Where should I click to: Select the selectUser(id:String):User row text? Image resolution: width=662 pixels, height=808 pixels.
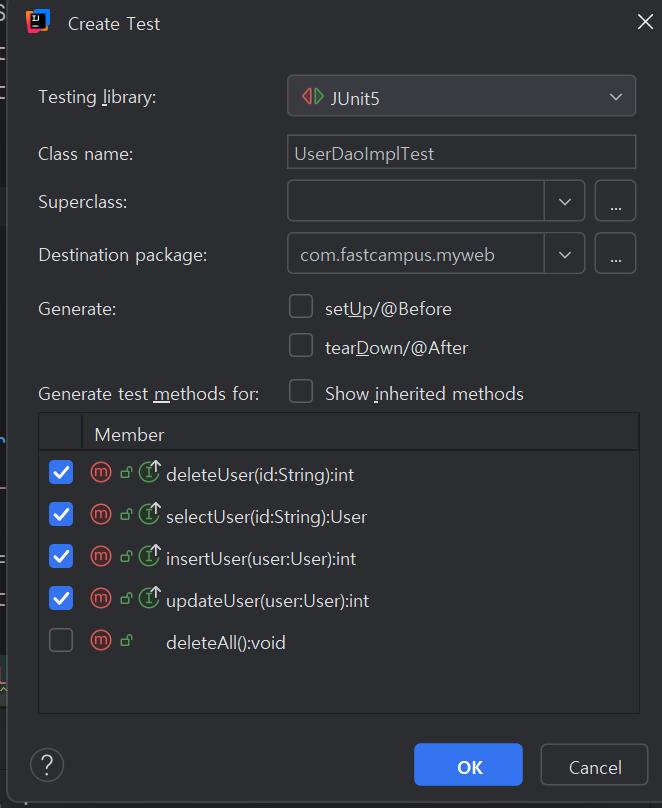[x=266, y=517]
